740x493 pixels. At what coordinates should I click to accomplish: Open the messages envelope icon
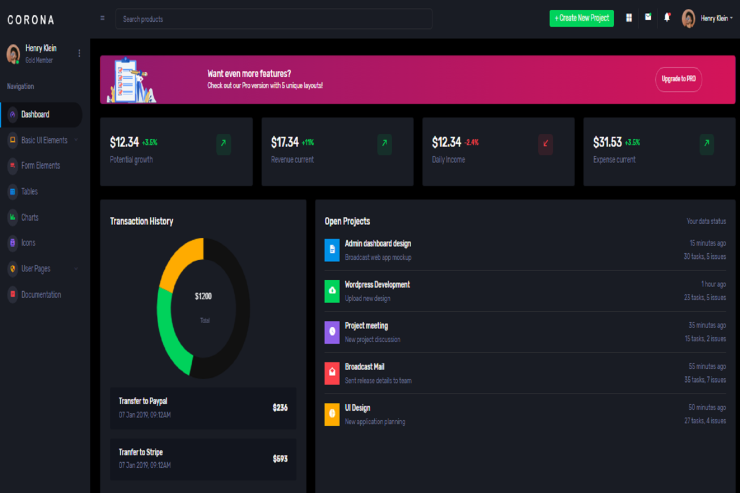(648, 18)
